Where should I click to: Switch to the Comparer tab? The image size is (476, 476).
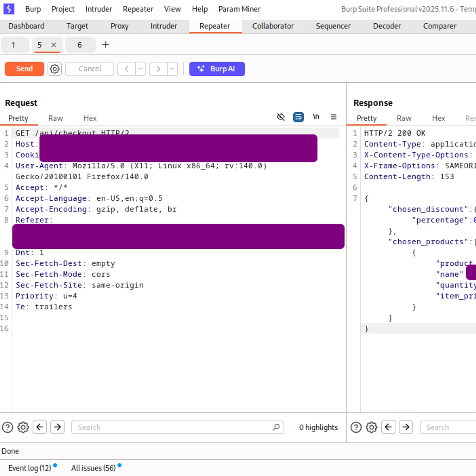[440, 26]
